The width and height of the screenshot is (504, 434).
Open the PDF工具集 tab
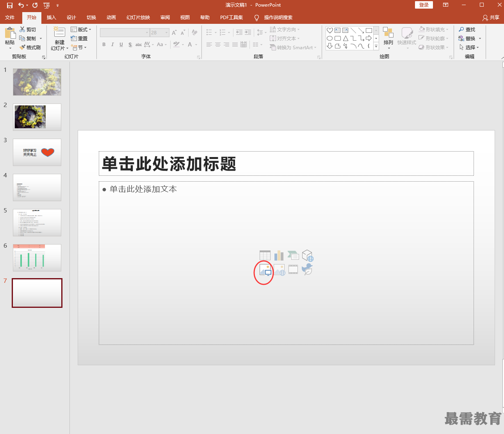[x=232, y=17]
